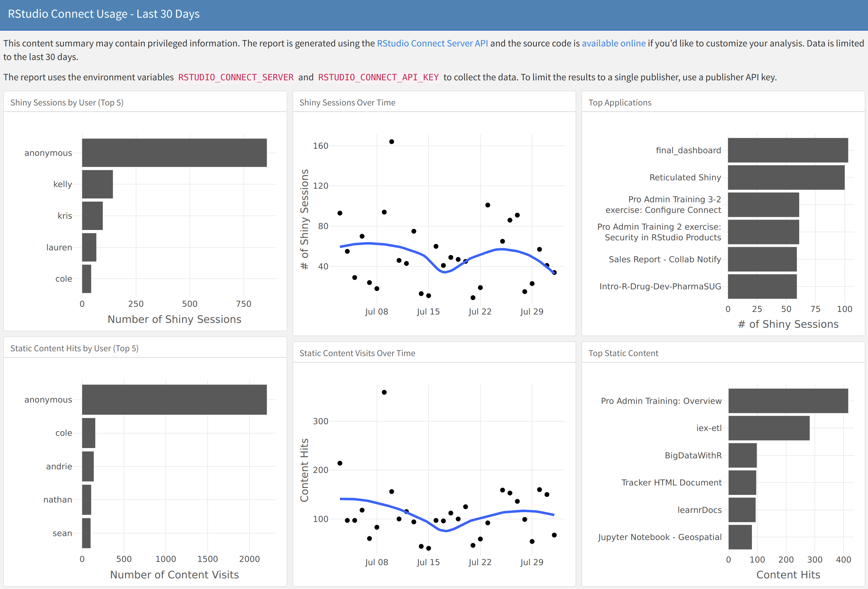Click the 'Sales Report - Collab Notify' bar

coord(762,259)
